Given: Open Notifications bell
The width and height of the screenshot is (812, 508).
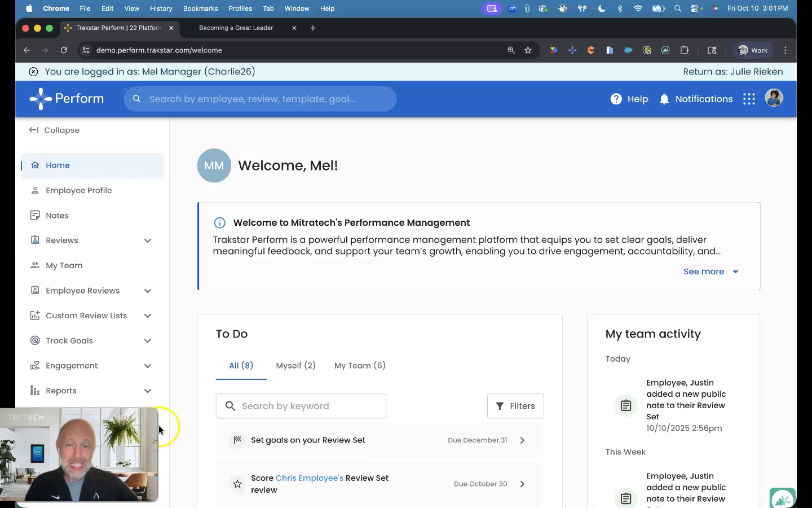Looking at the screenshot, I should point(696,99).
